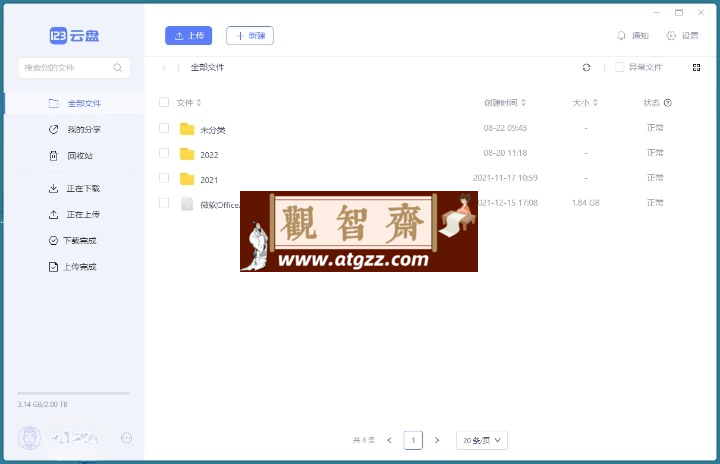The width and height of the screenshot is (720, 464).
Task: Click the back navigation arrow
Action: [x=164, y=68]
